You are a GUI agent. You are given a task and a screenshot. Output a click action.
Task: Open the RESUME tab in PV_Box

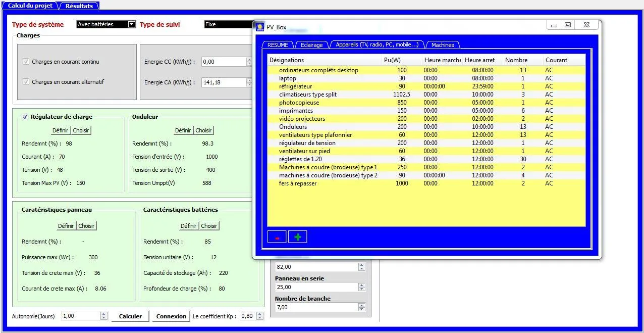click(278, 45)
